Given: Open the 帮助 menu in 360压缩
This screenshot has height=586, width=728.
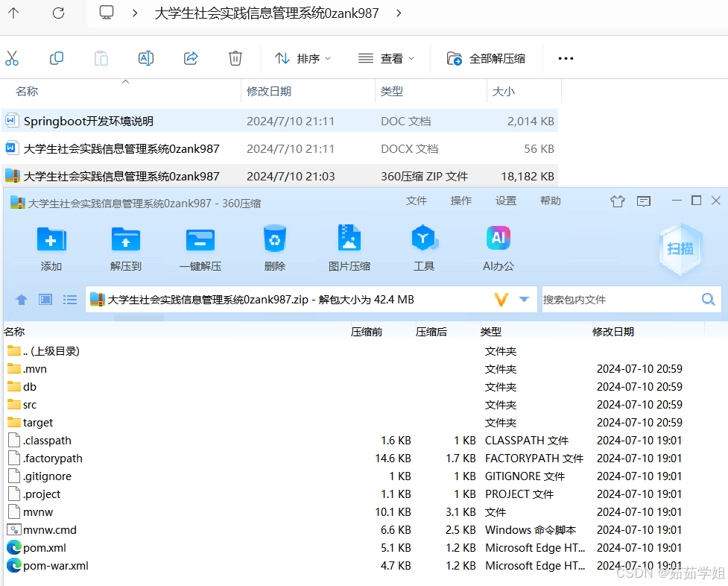Looking at the screenshot, I should click(x=550, y=201).
